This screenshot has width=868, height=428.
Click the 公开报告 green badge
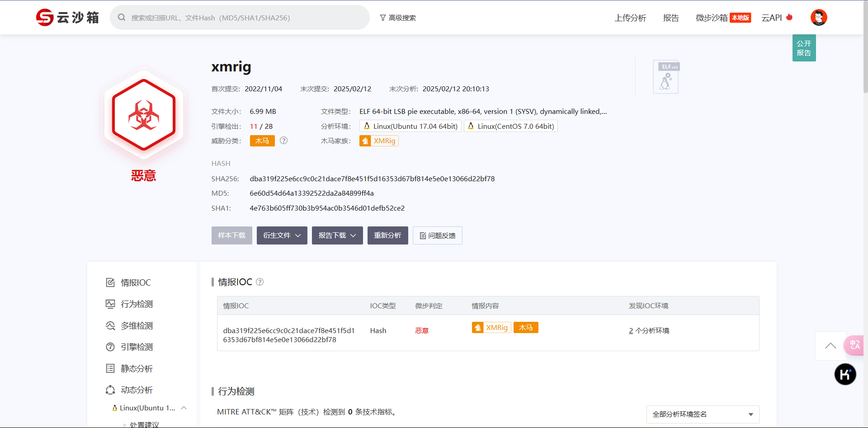[x=804, y=48]
